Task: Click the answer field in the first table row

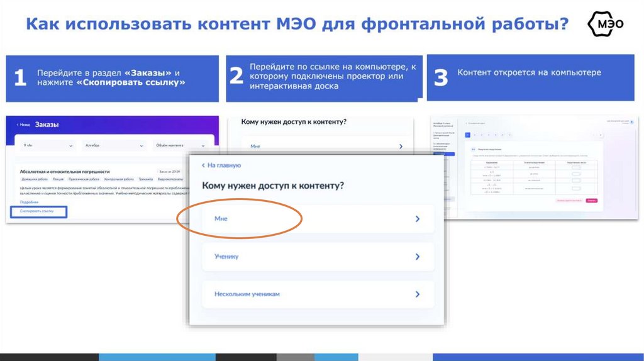Action: pyautogui.click(x=576, y=167)
